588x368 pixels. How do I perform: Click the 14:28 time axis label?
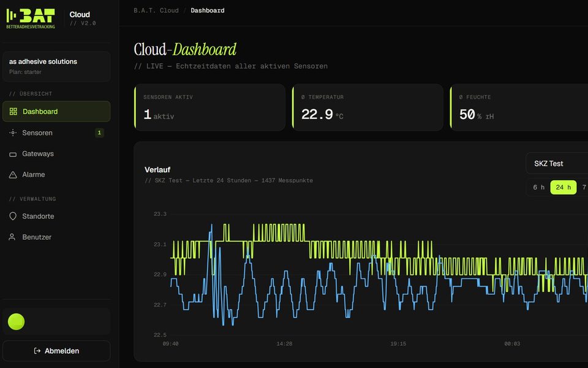[284, 343]
